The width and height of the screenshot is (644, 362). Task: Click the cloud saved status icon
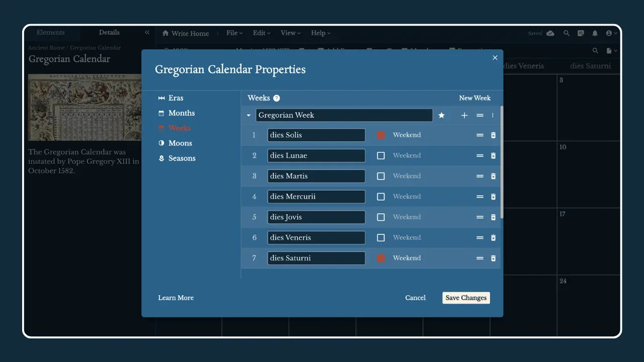550,33
